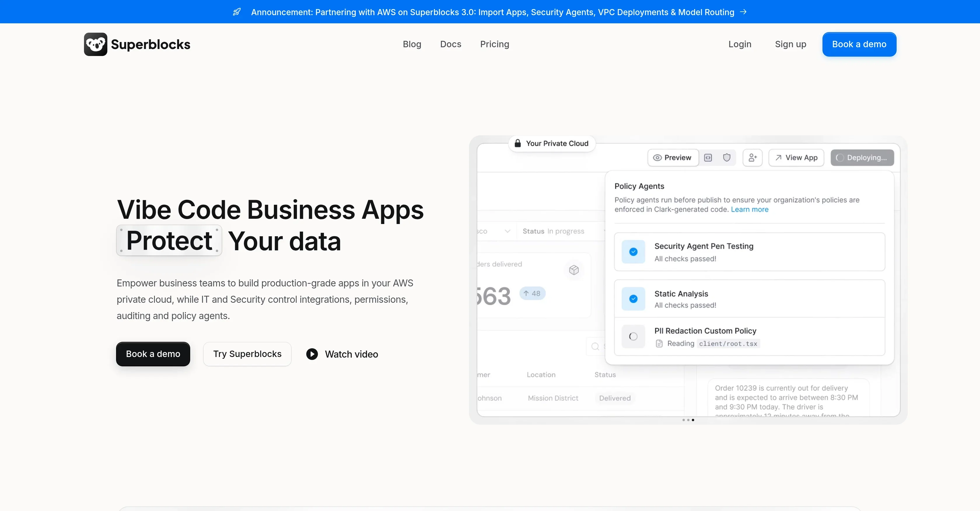The height and width of the screenshot is (511, 980).
Task: Click the Security Agent Pen Testing checkmark
Action: tap(633, 251)
